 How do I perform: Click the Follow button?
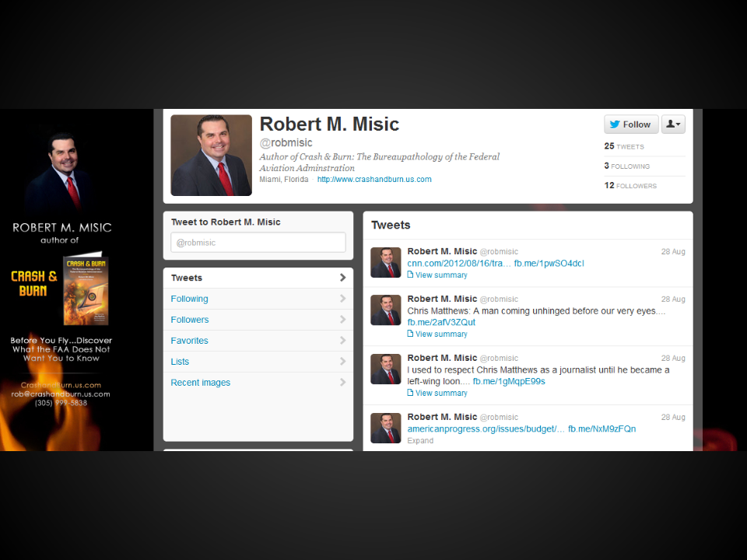(631, 124)
